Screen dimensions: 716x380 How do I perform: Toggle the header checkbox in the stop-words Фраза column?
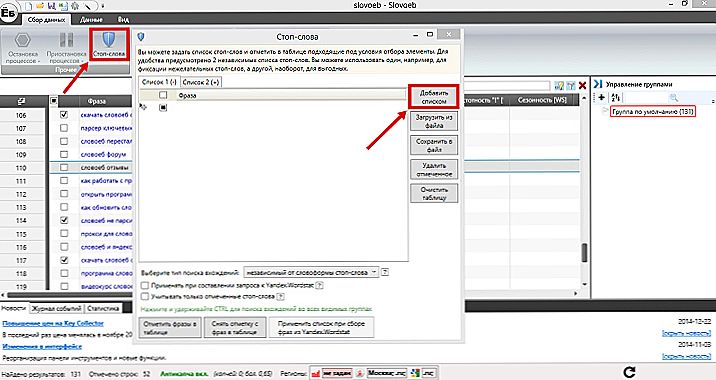(163, 95)
